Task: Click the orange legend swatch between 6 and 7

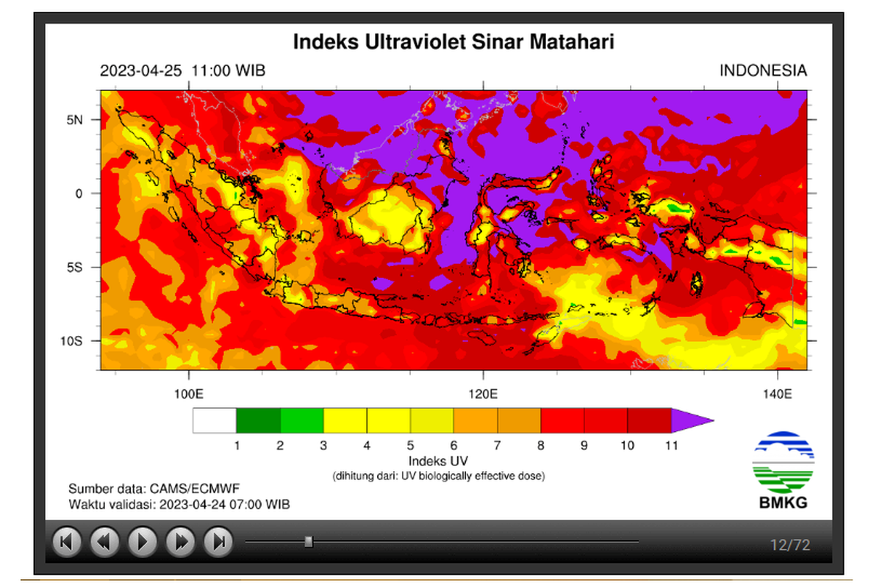Action: [476, 420]
